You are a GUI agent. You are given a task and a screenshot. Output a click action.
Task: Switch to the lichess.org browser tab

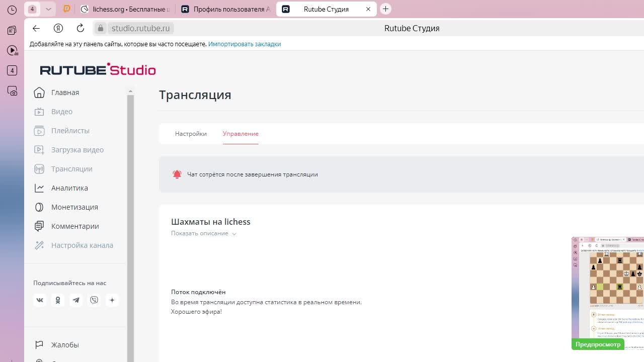(126, 9)
